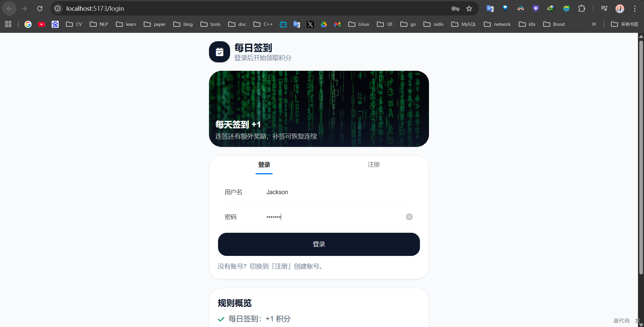View site information icon in address bar

58,8
